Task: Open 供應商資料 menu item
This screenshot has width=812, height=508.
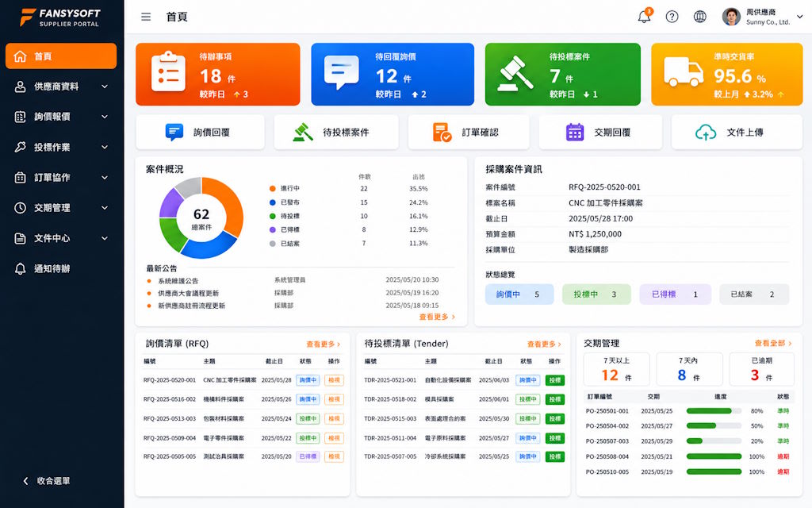Action: (x=61, y=87)
